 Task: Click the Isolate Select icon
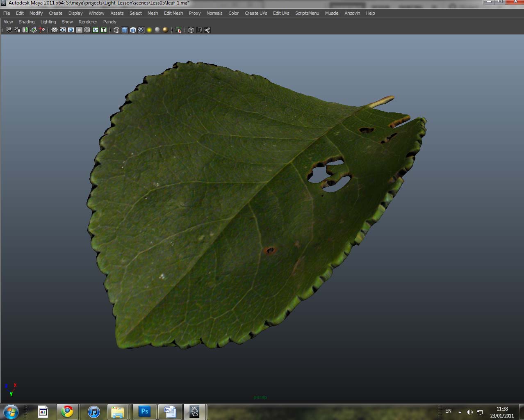click(x=178, y=30)
